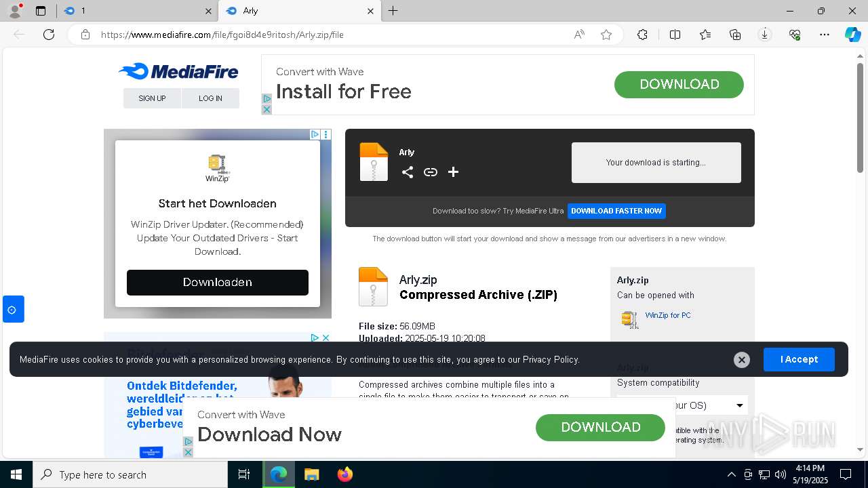Open Task View on the taskbar
Image resolution: width=868 pixels, height=488 pixels.
[x=244, y=474]
